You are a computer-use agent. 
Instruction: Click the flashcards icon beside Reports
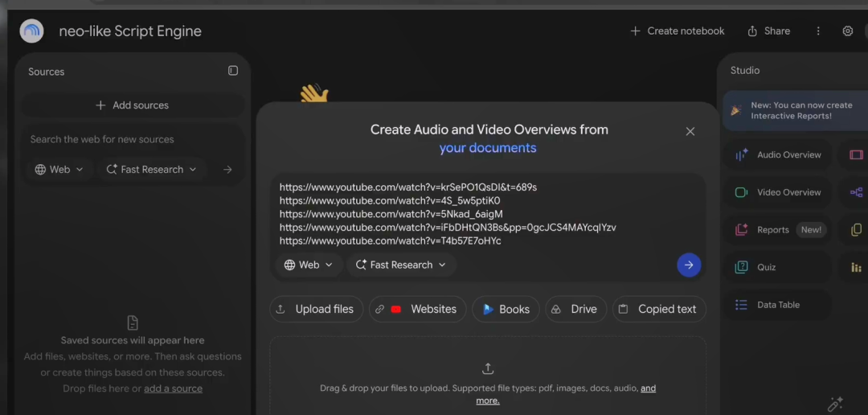(857, 230)
